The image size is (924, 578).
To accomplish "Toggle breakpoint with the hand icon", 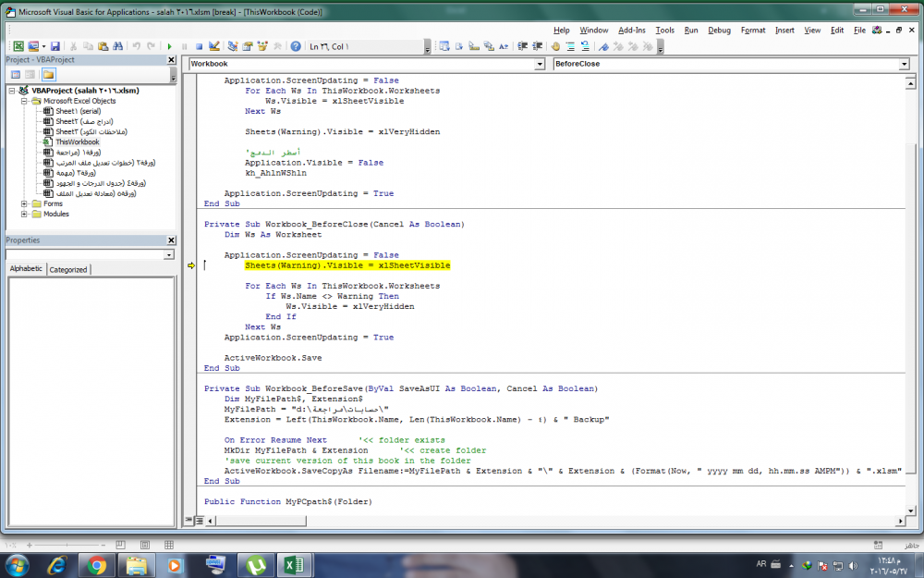I will pyautogui.click(x=555, y=46).
